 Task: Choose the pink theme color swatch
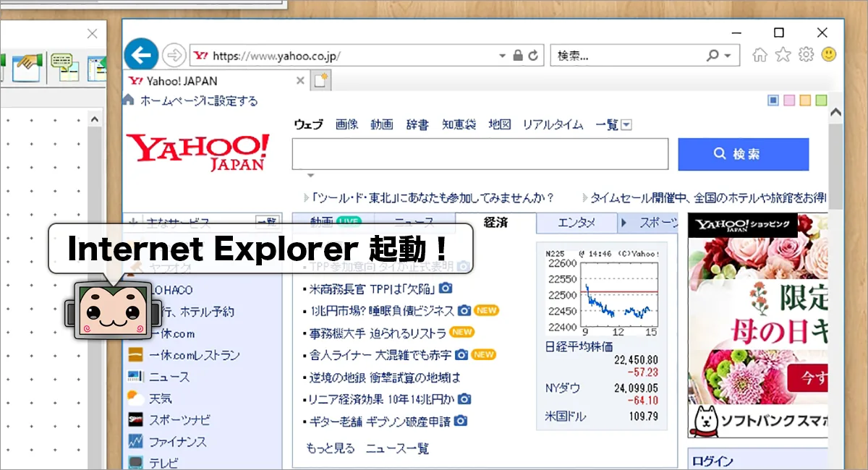coord(789,101)
